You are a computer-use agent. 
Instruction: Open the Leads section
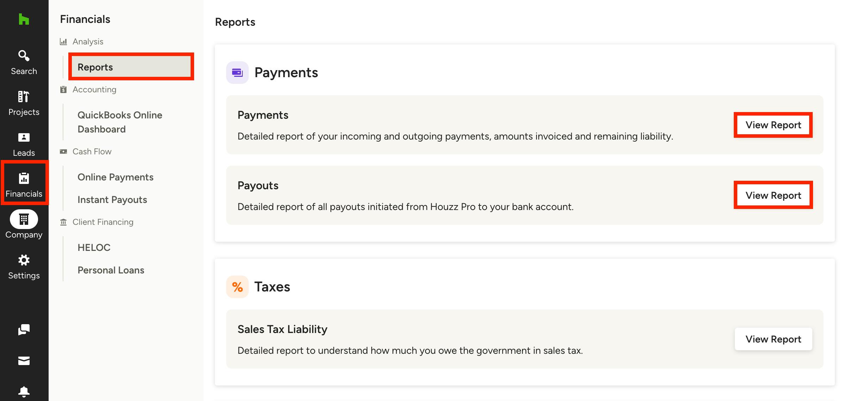click(x=24, y=144)
